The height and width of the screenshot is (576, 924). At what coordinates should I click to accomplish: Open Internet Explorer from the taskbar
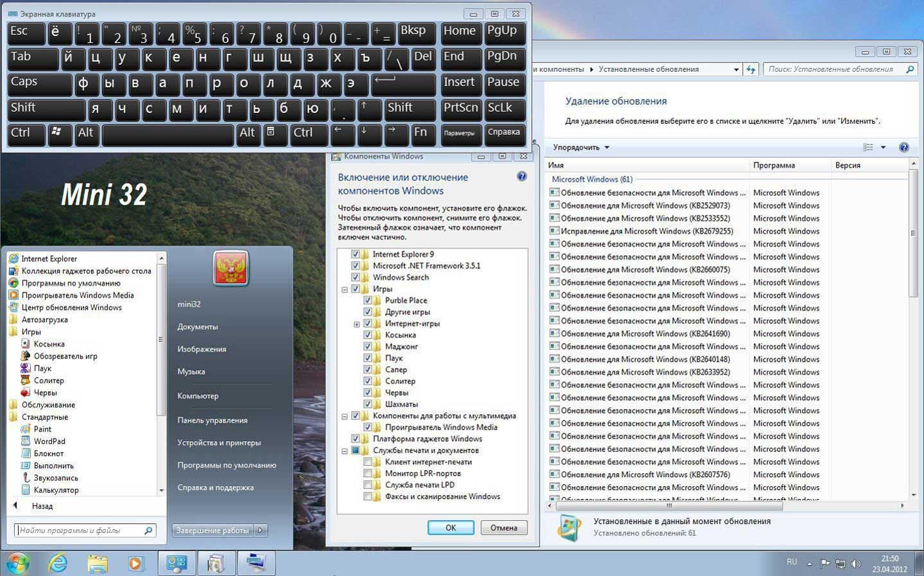58,563
